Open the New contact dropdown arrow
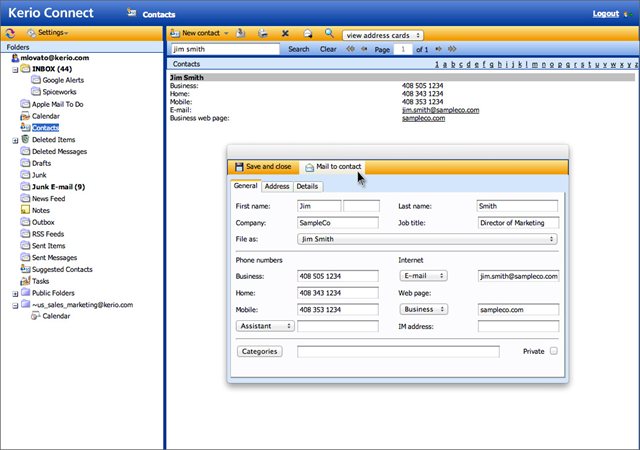The height and width of the screenshot is (450, 640). [226, 33]
